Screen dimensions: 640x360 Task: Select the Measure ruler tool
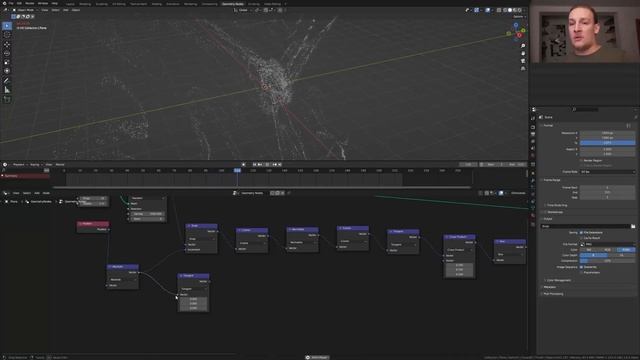pyautogui.click(x=7, y=90)
